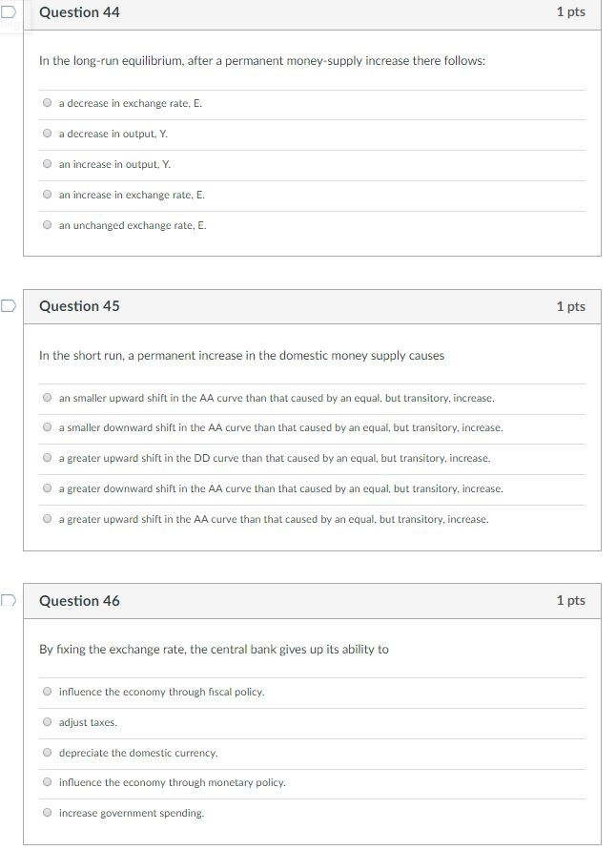Select answer 'a decrease in output, Y.'
Viewport: 616px width, 850px height.
point(47,134)
